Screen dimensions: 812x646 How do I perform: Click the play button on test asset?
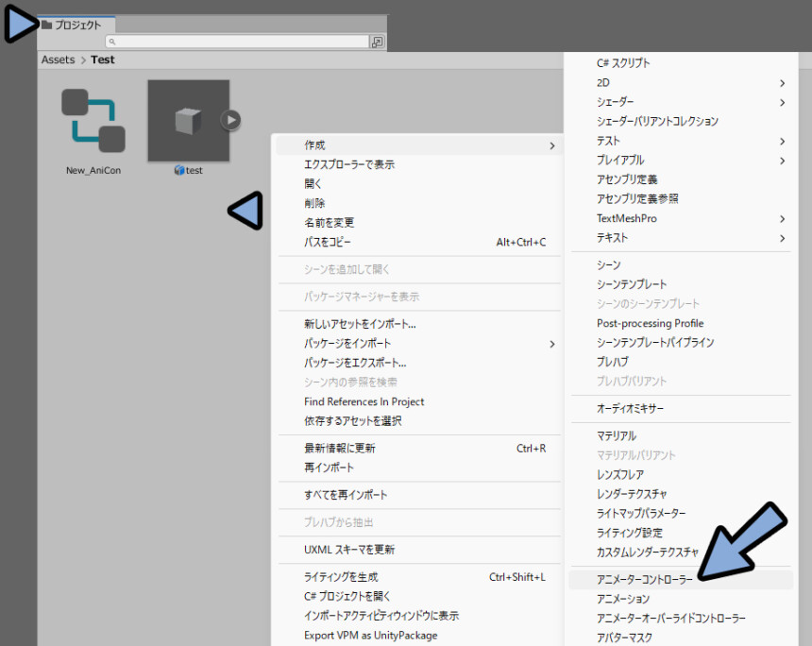coord(231,120)
